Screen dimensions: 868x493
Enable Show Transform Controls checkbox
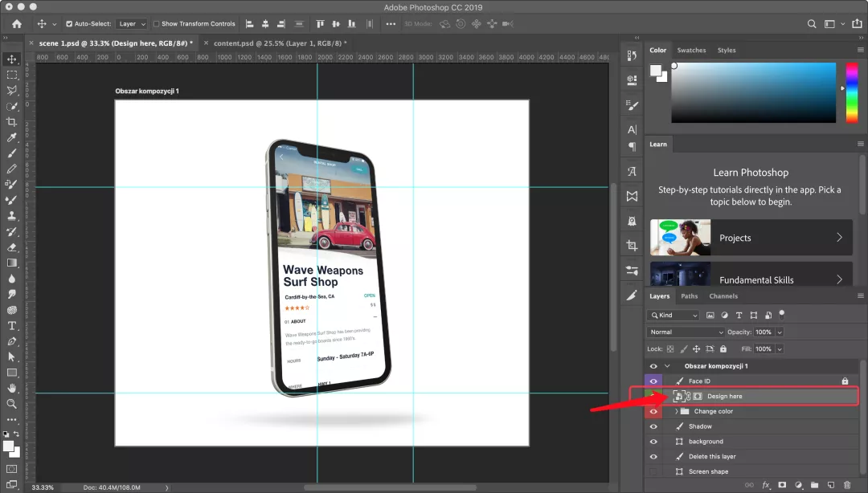click(156, 24)
